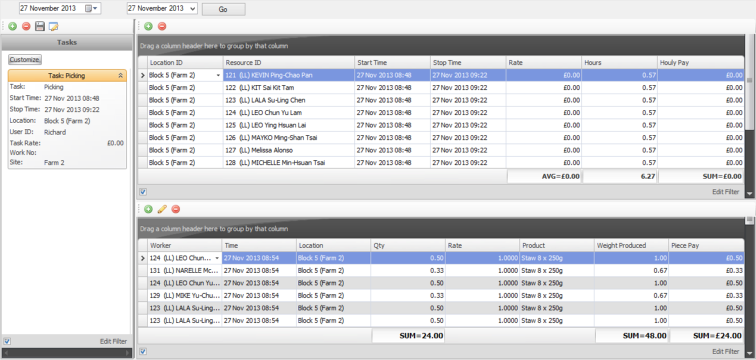
Task: Add a row to the resource grid
Action: (x=148, y=27)
